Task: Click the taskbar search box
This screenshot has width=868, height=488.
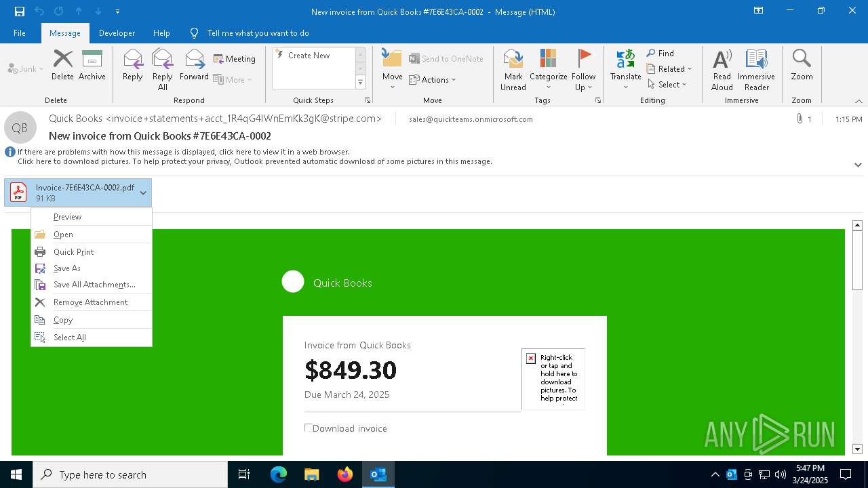Action: [x=130, y=474]
